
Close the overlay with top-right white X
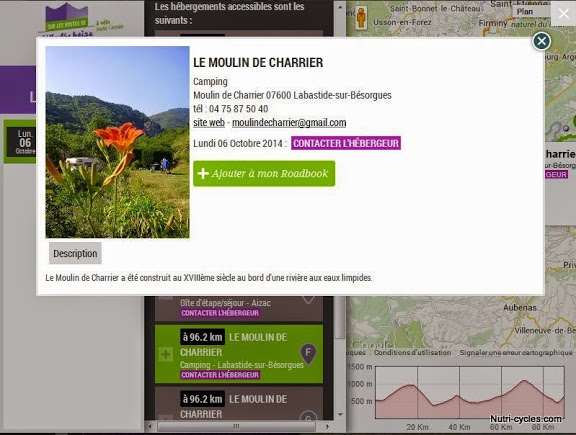click(x=564, y=14)
